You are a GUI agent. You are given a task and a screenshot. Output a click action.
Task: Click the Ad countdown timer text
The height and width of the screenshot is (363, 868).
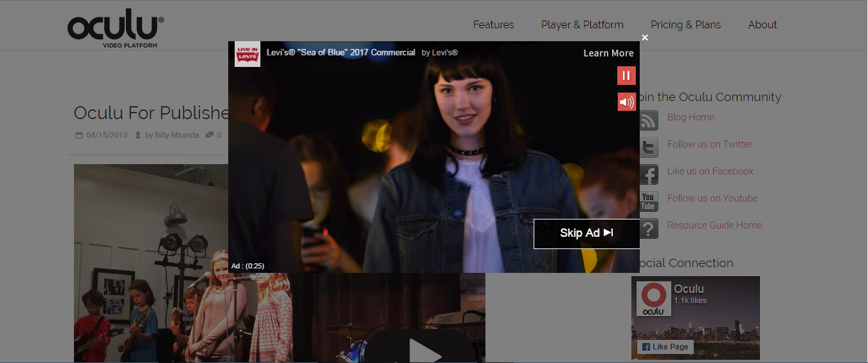click(x=248, y=266)
